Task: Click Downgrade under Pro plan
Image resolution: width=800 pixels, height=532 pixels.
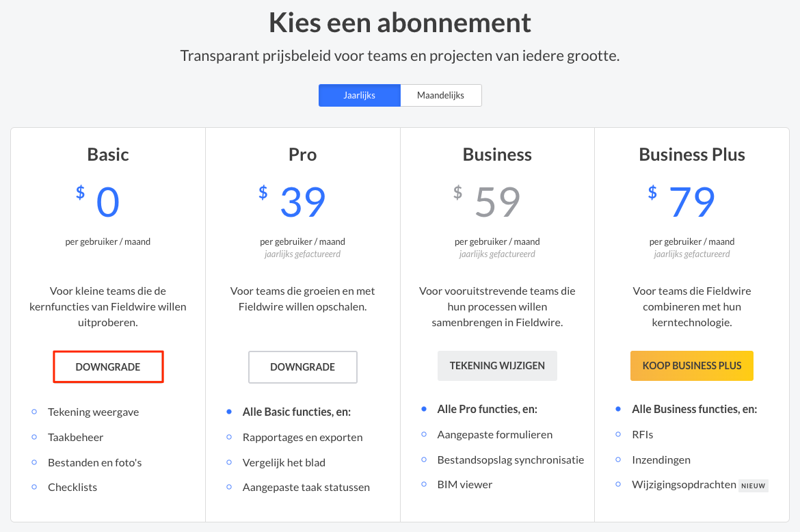Action: click(x=302, y=367)
